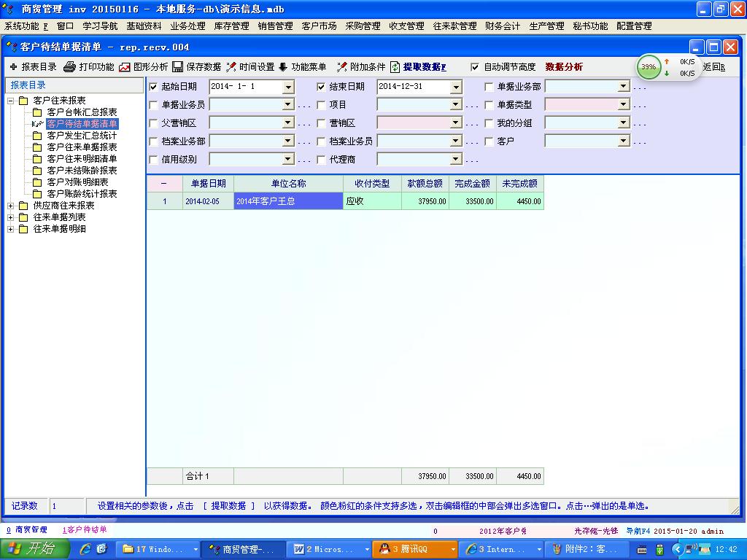Expand the 供应商往来报表 tree node
The image size is (747, 560).
[11, 206]
